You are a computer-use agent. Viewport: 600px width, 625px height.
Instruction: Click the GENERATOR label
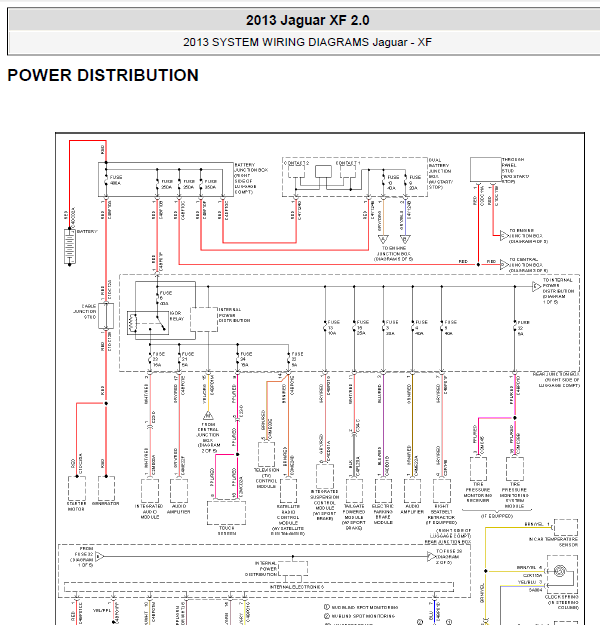click(106, 503)
